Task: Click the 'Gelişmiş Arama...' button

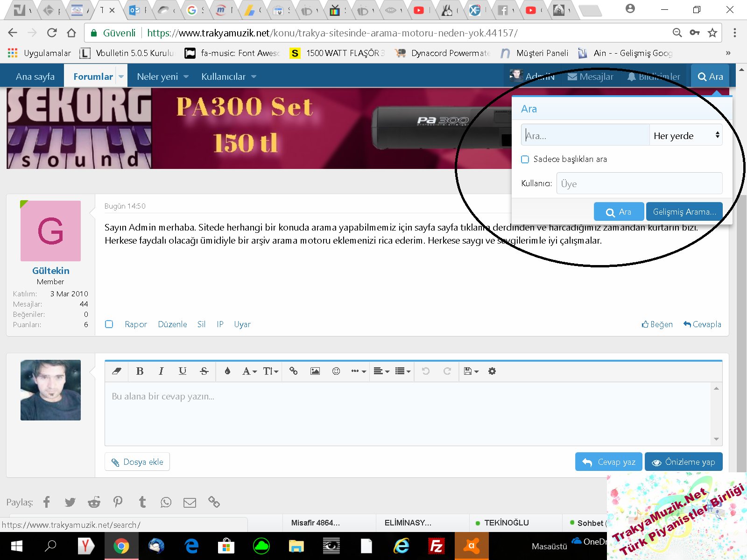Action: (x=684, y=212)
